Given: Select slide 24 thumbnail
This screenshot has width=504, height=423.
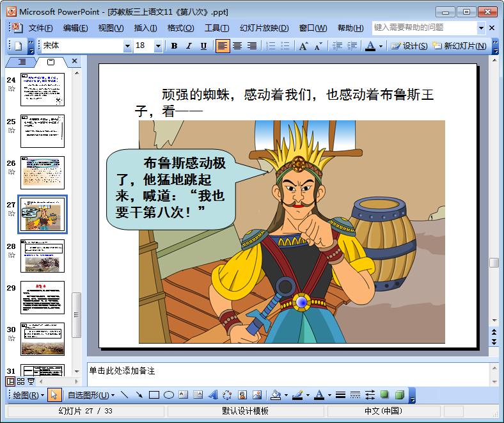Looking at the screenshot, I should [x=42, y=90].
